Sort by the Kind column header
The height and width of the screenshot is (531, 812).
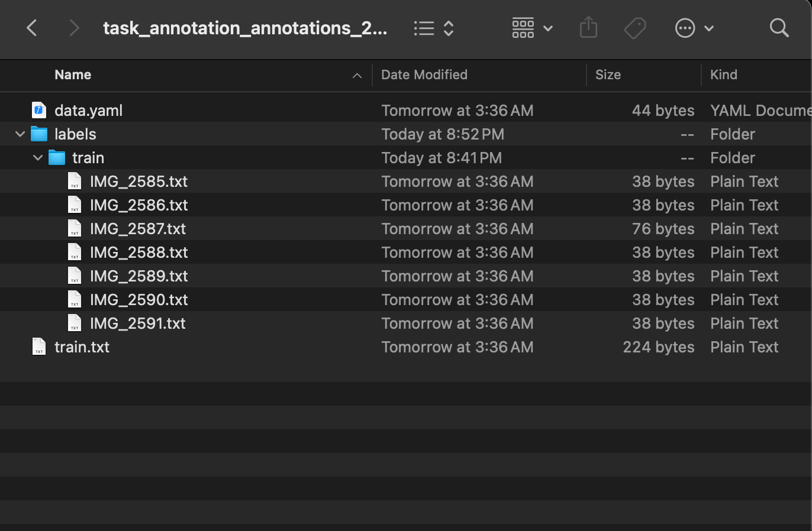(x=723, y=75)
